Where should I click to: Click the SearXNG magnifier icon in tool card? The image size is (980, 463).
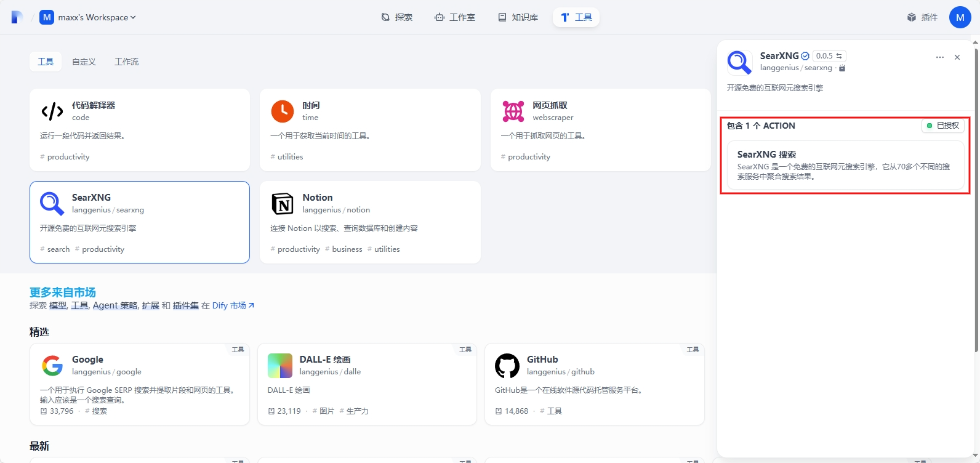[x=52, y=204]
